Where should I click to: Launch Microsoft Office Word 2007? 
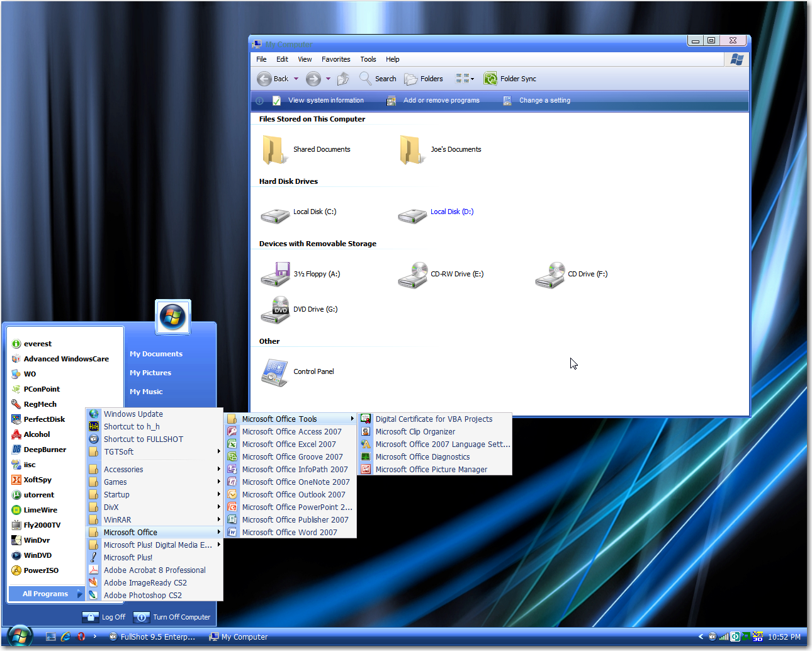(x=291, y=533)
